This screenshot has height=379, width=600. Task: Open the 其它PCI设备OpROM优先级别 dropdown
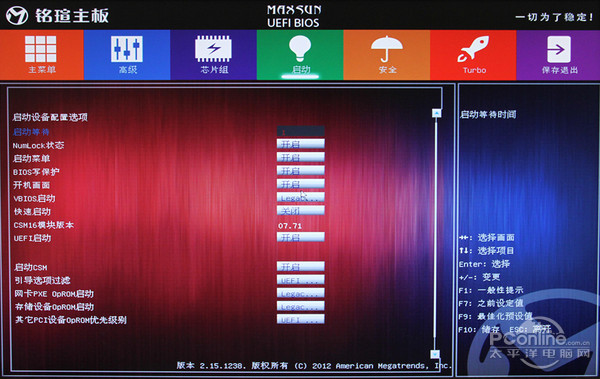click(301, 319)
